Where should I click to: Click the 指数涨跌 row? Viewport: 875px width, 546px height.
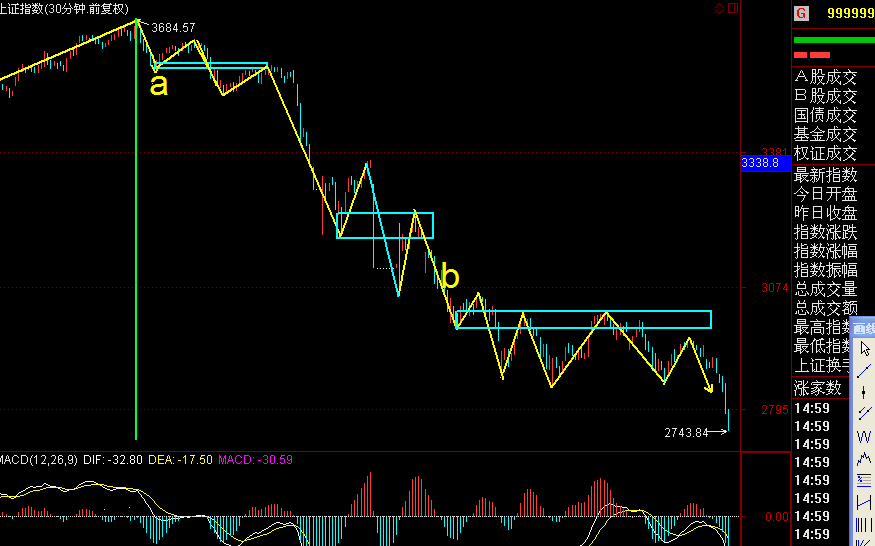click(826, 232)
